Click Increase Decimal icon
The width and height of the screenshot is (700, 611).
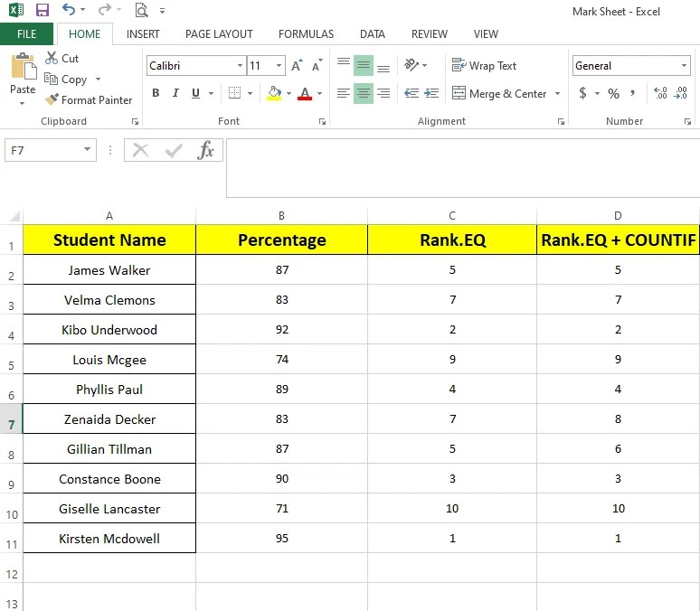[x=660, y=93]
